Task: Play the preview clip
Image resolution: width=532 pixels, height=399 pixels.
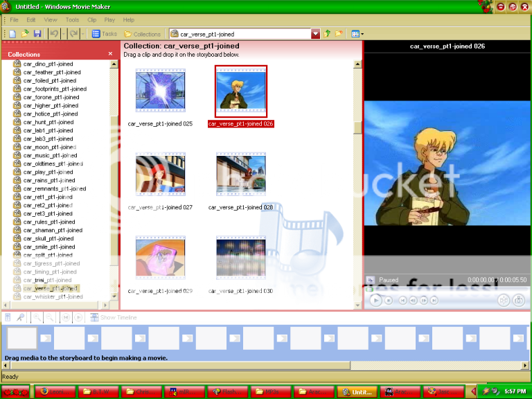Action: 375,300
